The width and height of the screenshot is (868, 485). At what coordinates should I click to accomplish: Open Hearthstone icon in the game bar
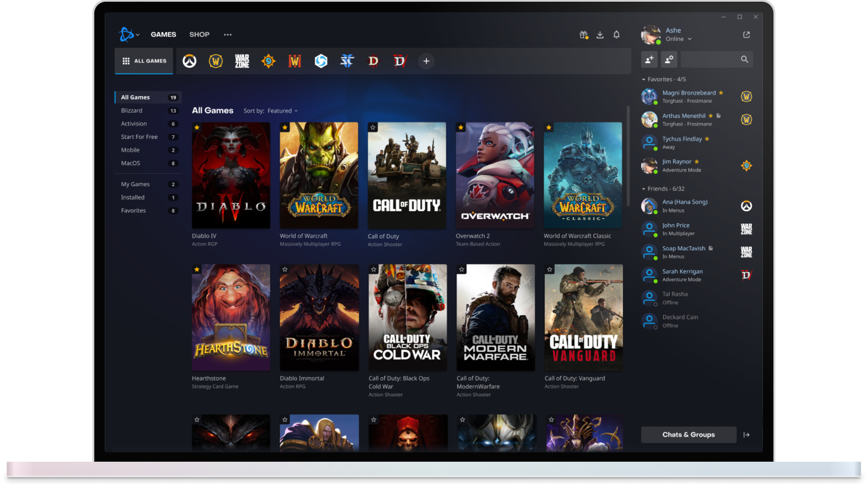tap(268, 61)
